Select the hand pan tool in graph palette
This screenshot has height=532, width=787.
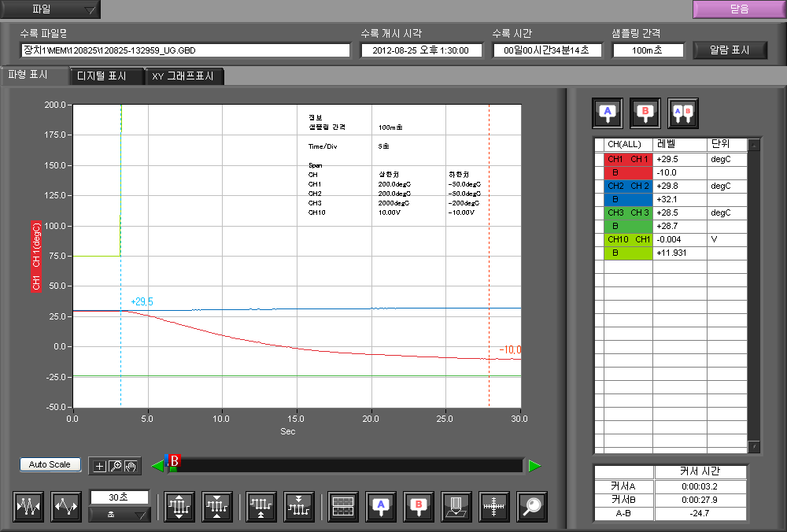click(x=131, y=466)
